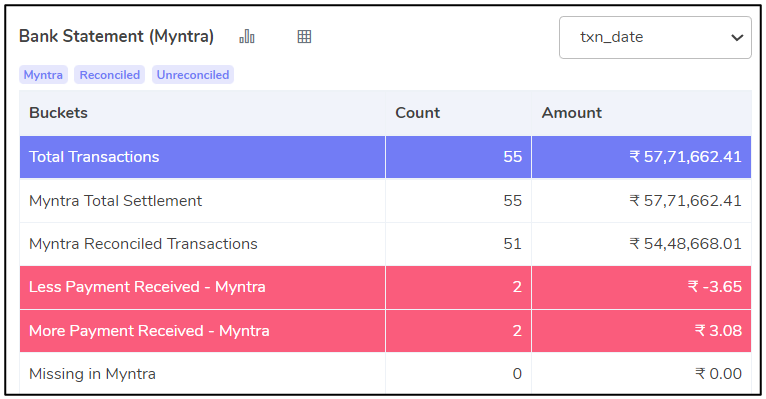Open Less Payment Received - Myntra row
This screenshot has height=399, width=766.
tap(385, 287)
